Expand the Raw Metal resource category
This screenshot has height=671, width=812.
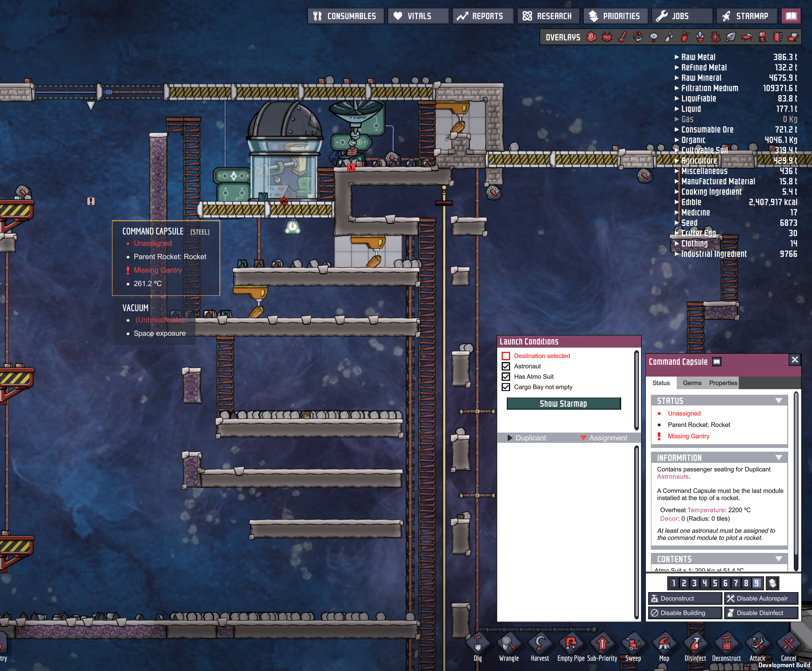(x=677, y=57)
